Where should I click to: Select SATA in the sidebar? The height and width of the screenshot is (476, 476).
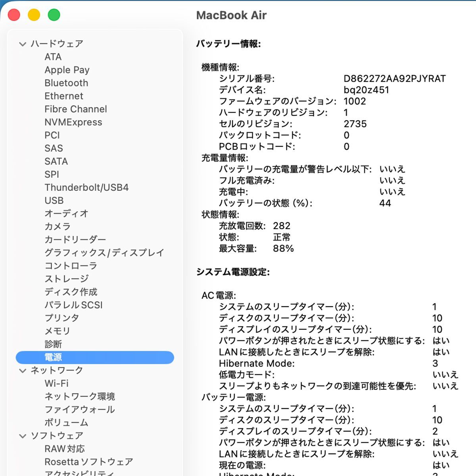(x=56, y=161)
